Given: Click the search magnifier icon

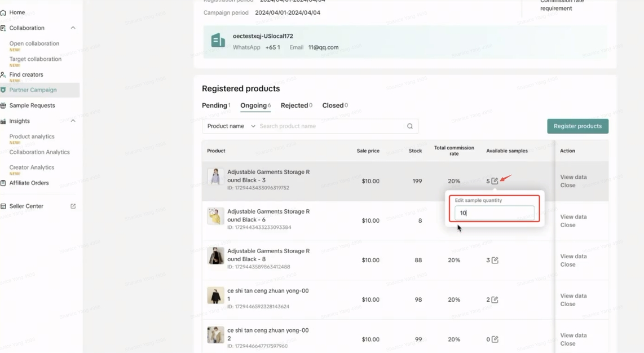Looking at the screenshot, I should (x=410, y=126).
